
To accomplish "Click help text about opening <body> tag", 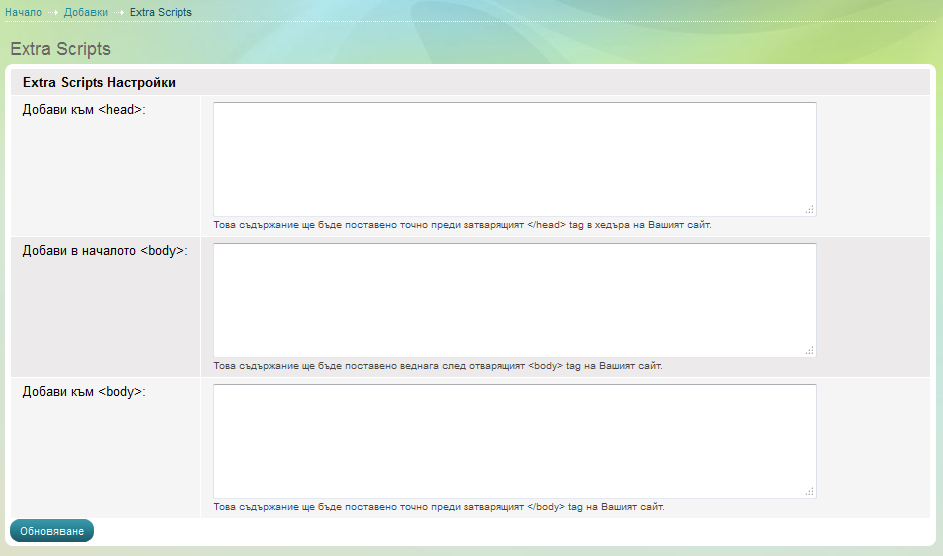I will (x=437, y=366).
